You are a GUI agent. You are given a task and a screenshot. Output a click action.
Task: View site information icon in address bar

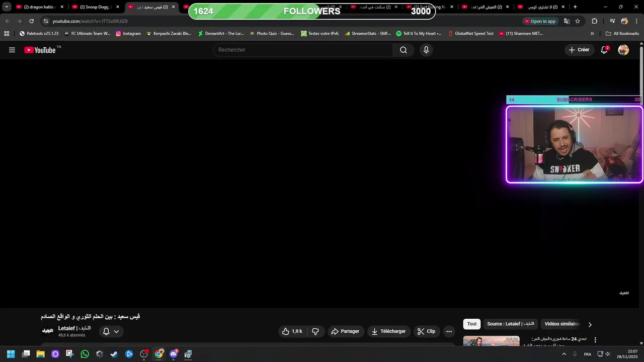point(46,21)
